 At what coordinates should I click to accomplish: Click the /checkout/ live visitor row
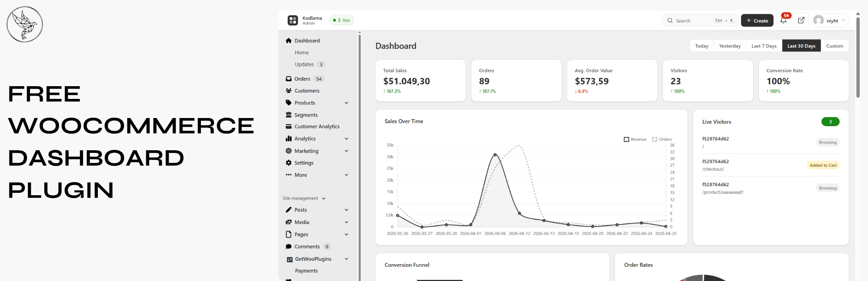point(771,165)
